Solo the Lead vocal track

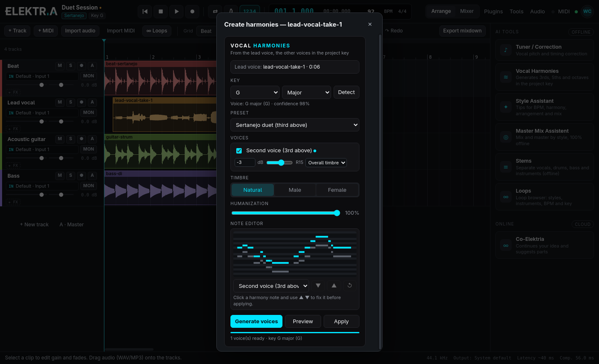(71, 102)
